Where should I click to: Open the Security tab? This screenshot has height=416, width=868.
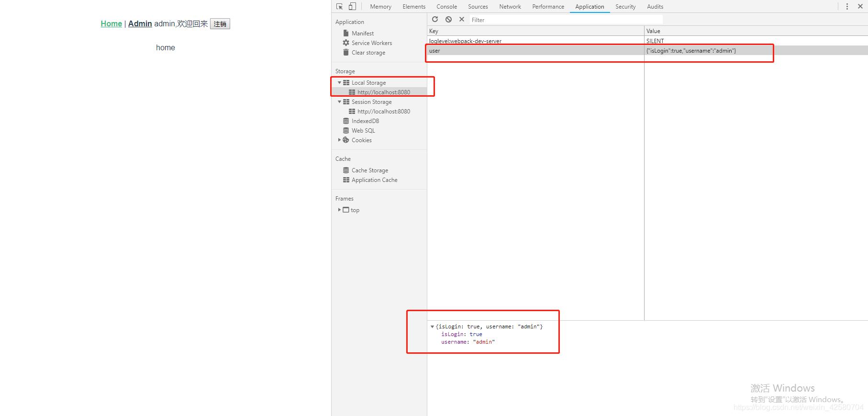tap(625, 7)
